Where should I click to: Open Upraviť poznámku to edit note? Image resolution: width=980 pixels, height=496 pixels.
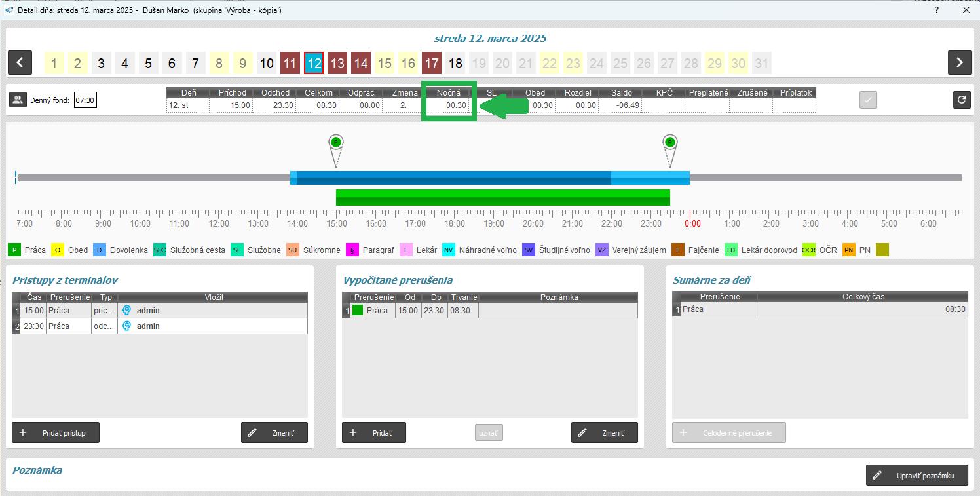(916, 476)
